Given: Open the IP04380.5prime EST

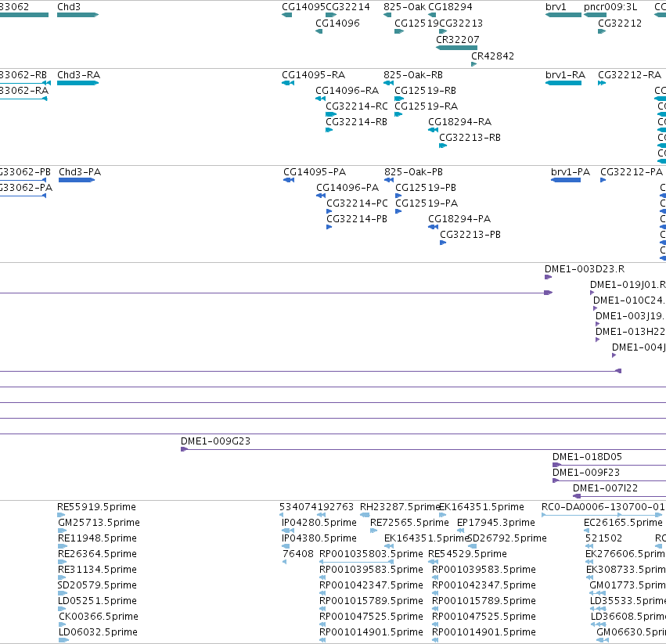Looking at the screenshot, I should click(x=286, y=547).
